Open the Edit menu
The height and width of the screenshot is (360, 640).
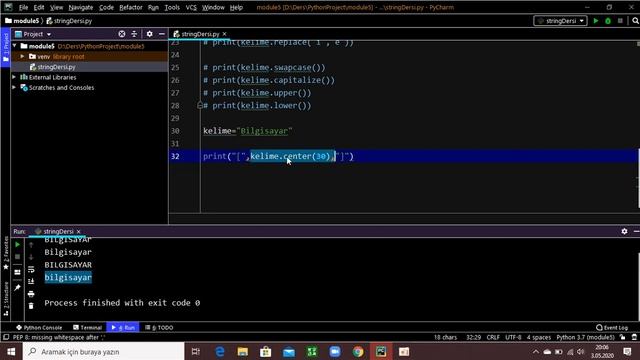(39, 7)
